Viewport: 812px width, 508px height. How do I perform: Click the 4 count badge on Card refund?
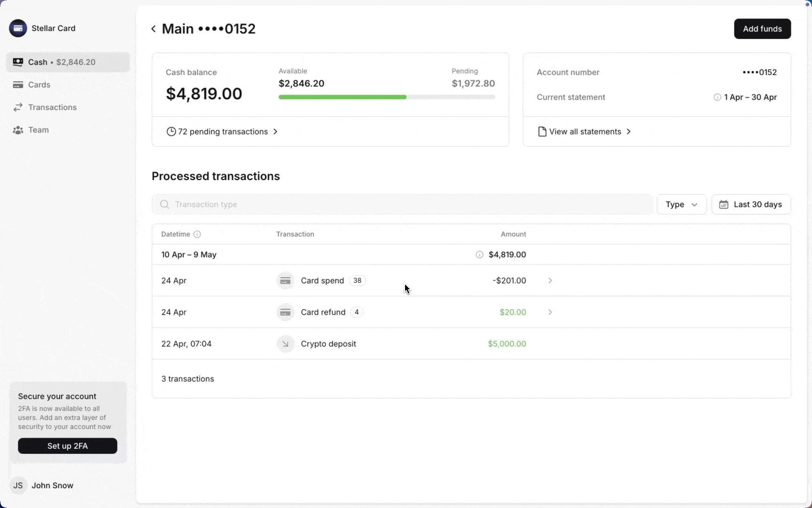tap(357, 312)
